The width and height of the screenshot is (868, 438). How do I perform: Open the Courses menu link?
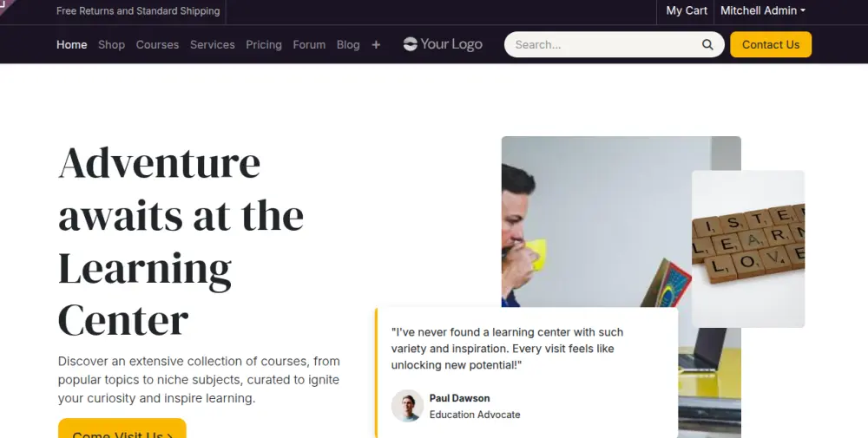click(x=157, y=45)
